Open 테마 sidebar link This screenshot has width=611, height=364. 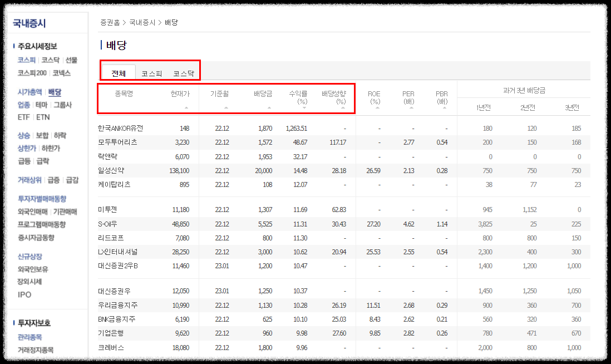point(42,105)
